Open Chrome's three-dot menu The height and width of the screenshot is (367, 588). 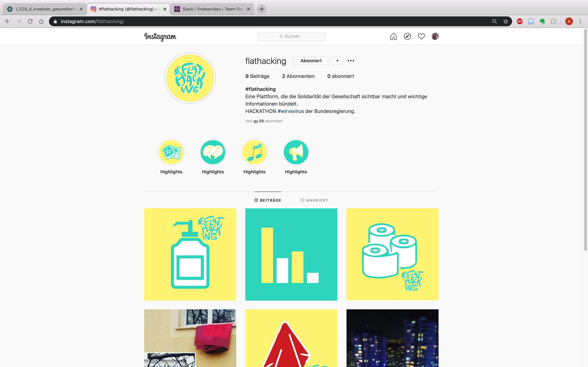(x=580, y=21)
